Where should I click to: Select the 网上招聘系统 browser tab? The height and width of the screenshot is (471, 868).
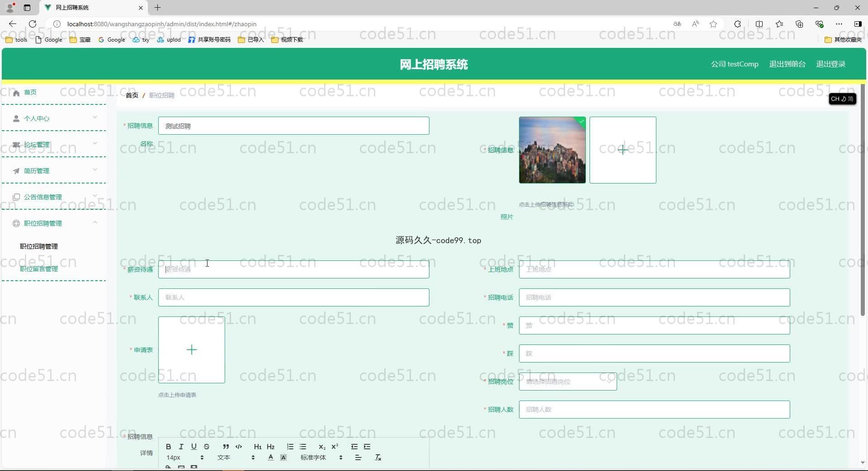(94, 8)
